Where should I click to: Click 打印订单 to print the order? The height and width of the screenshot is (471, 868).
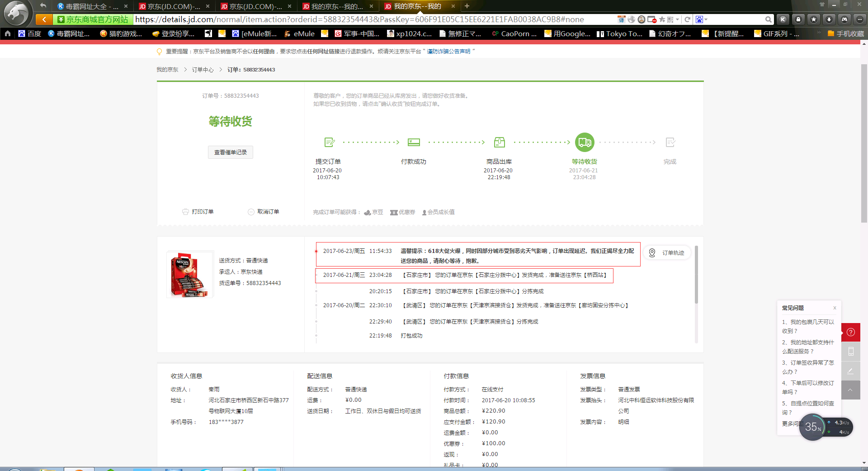[198, 212]
